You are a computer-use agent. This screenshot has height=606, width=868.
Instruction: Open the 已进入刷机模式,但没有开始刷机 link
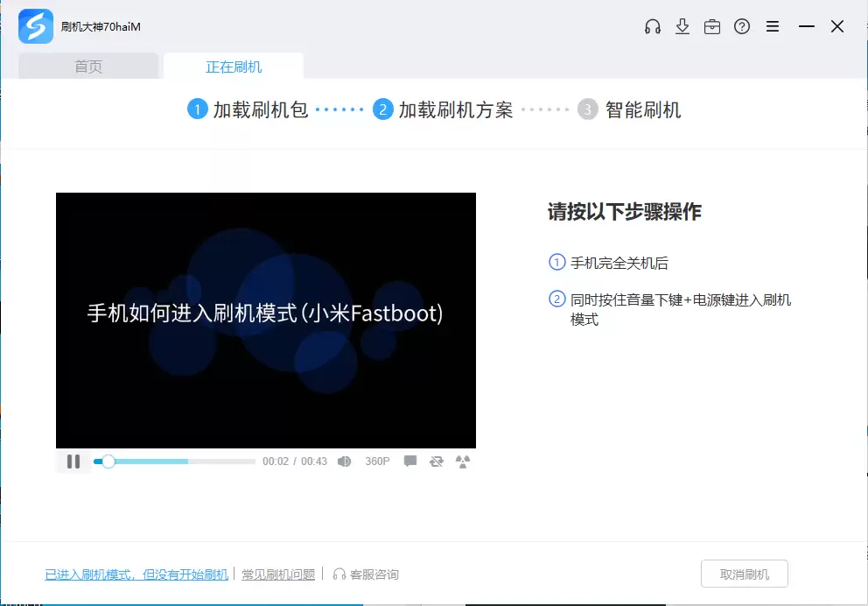coord(136,574)
